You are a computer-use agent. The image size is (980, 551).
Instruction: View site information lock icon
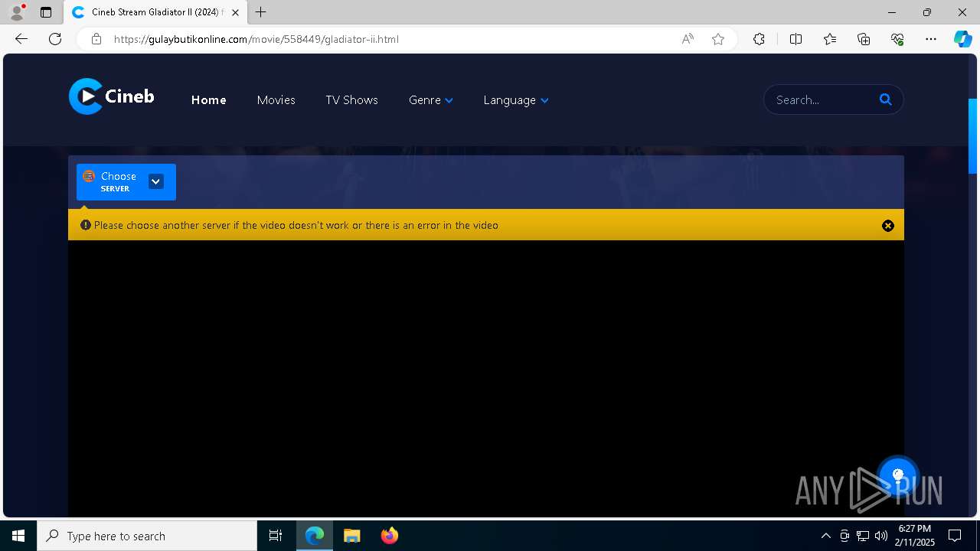(96, 39)
